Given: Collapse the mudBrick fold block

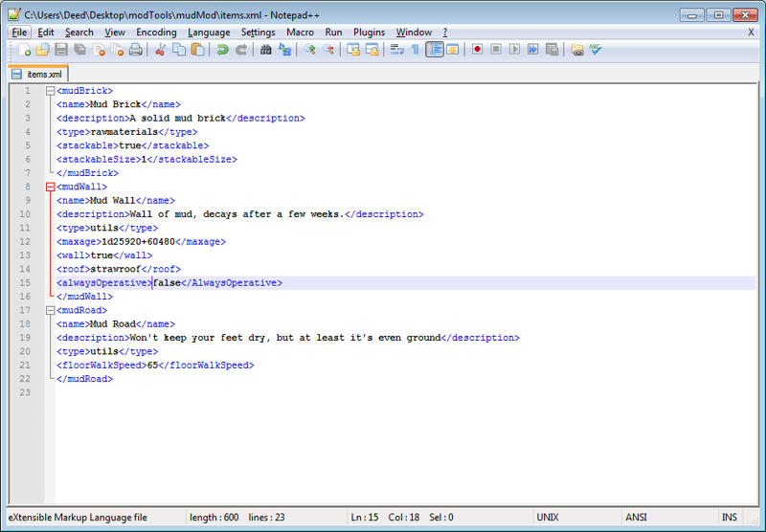Looking at the screenshot, I should (50, 91).
